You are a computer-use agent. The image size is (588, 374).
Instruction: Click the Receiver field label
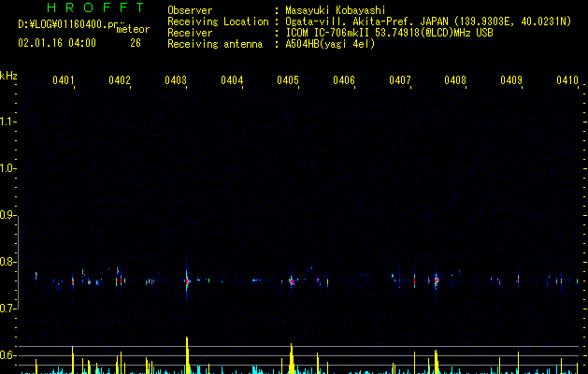click(x=190, y=33)
